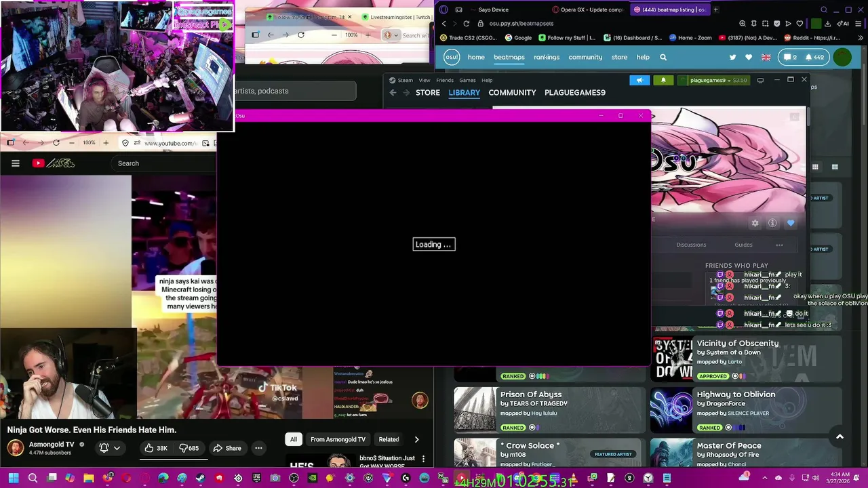Open PLAGUEGAMES9 profile tab in Steam
This screenshot has height=488, width=868.
pos(575,93)
